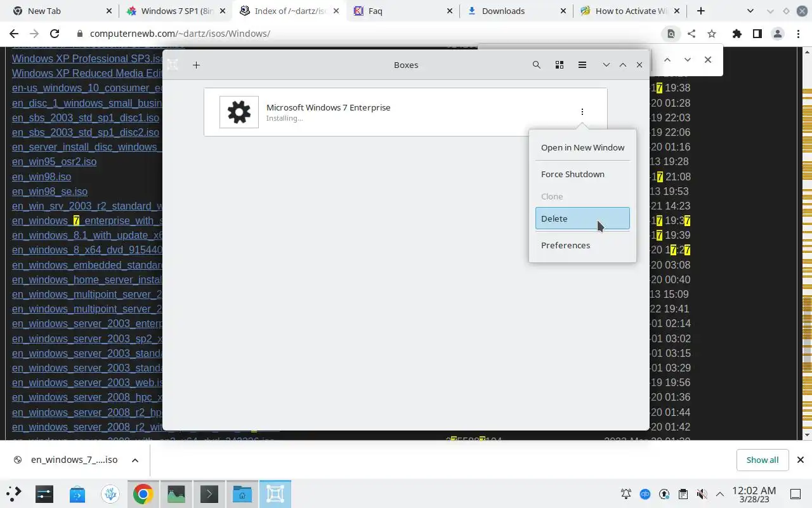Close the Faq tab
The width and height of the screenshot is (812, 508).
click(450, 11)
